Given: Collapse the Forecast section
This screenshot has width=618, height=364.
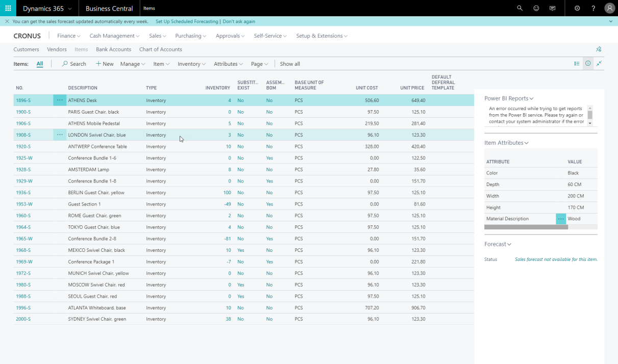Looking at the screenshot, I should click(498, 244).
